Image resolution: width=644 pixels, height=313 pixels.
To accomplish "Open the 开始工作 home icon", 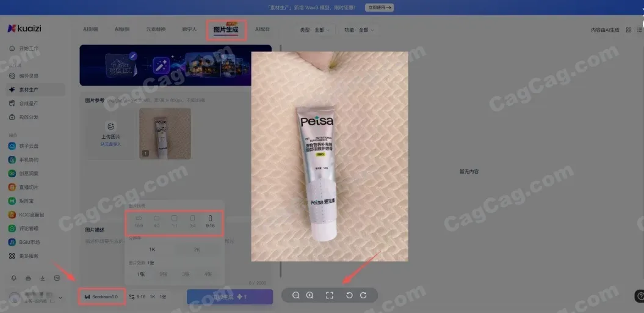I will [12, 48].
